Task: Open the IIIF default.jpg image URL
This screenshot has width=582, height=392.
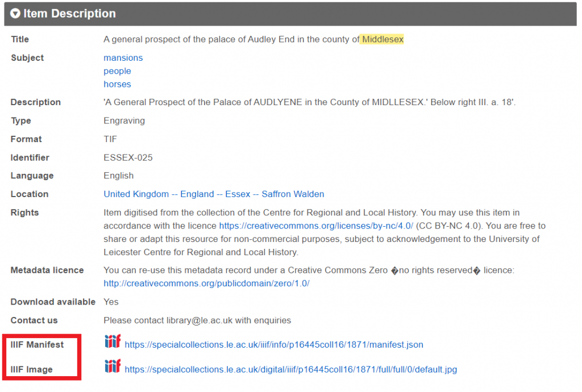Action: coord(290,370)
